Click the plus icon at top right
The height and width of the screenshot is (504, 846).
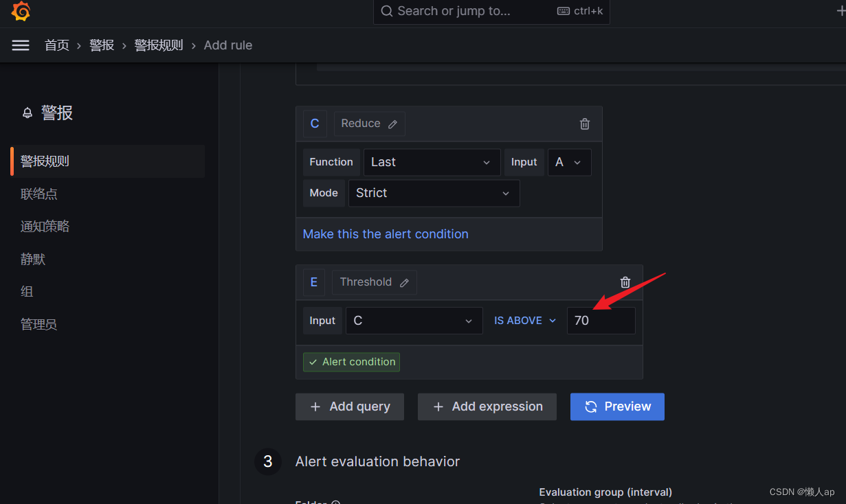[840, 11]
